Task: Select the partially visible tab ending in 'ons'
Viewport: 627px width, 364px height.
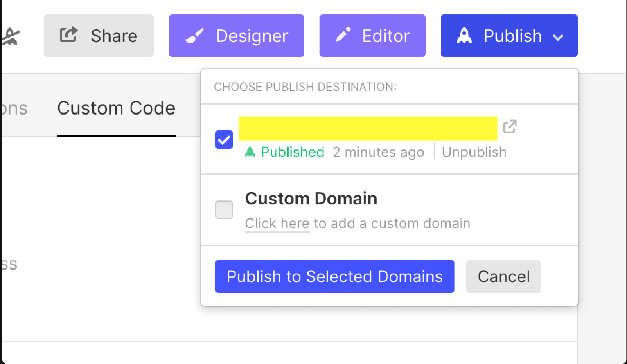Action: tap(14, 109)
